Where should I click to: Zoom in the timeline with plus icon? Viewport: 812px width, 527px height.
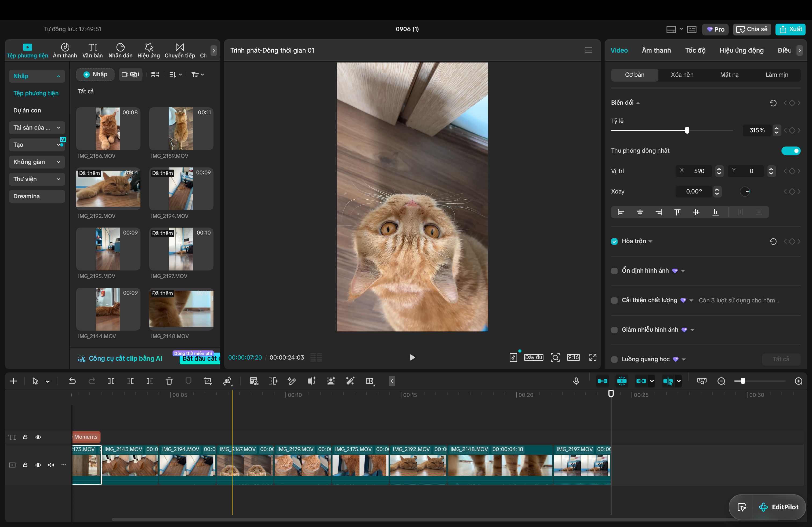(x=798, y=381)
